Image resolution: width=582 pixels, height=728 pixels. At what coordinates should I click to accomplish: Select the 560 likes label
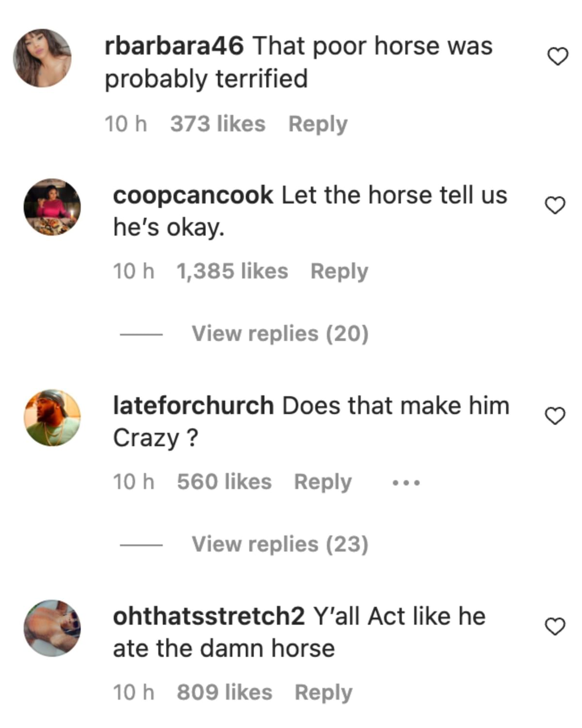click(225, 481)
